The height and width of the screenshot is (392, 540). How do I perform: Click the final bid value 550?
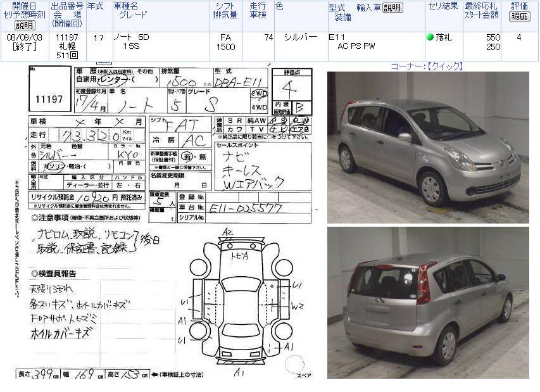[x=493, y=37]
